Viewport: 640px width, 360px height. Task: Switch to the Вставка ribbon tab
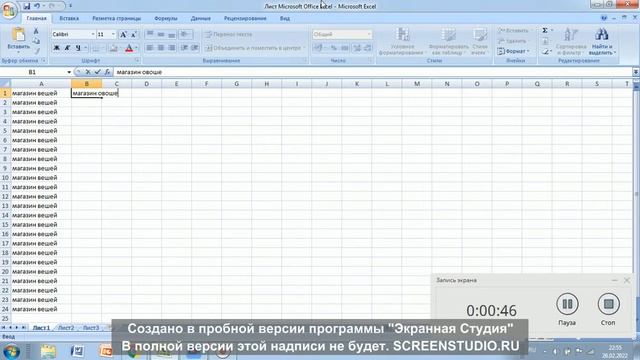(x=69, y=18)
